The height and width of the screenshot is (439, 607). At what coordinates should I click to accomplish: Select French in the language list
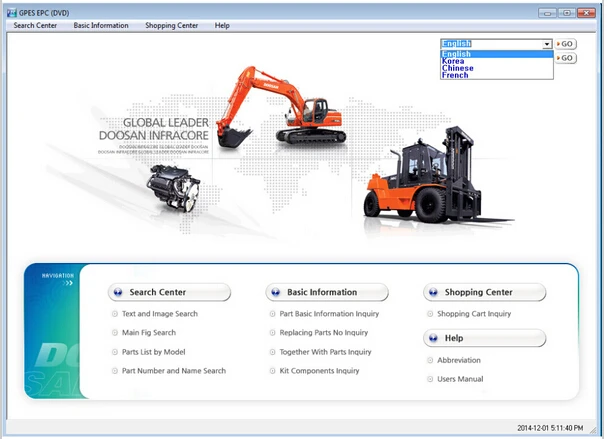497,75
